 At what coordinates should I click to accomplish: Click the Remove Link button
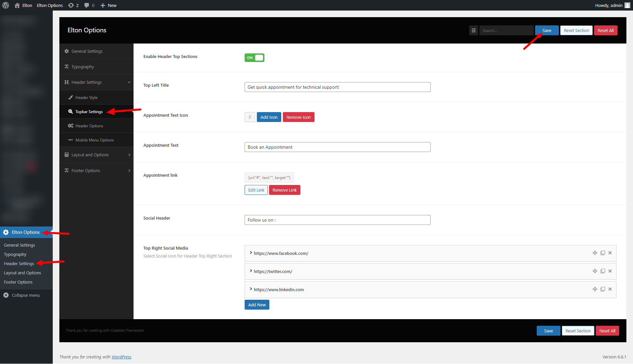pos(284,190)
